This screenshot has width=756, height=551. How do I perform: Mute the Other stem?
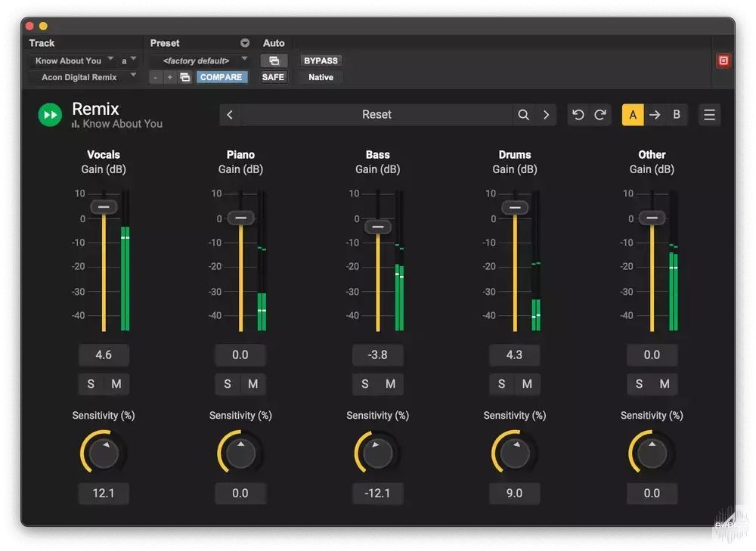pos(665,384)
